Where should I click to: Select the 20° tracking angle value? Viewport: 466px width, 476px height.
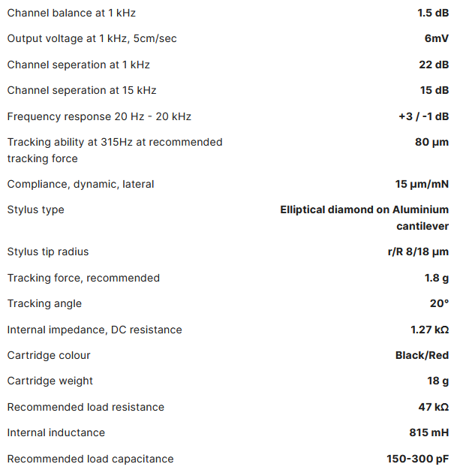point(439,303)
